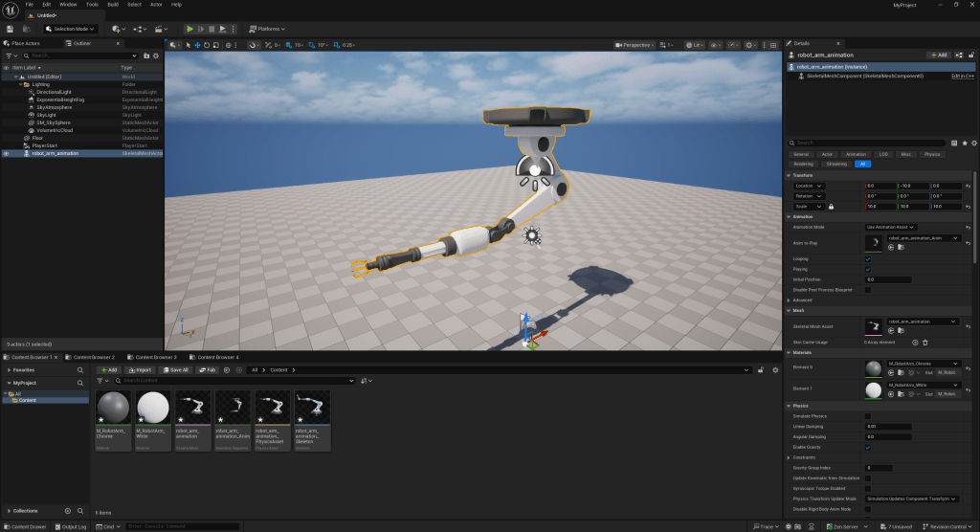Select the rotate tool in the viewport toolbar

click(x=209, y=45)
